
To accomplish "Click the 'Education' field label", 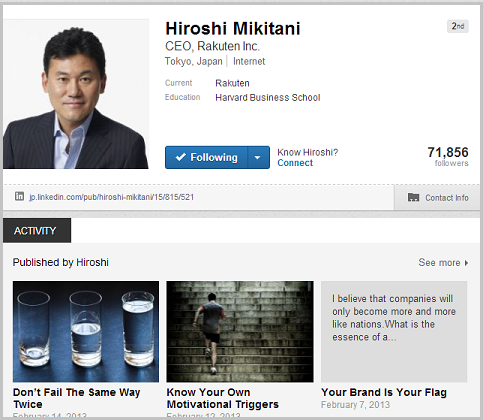I will [x=183, y=97].
